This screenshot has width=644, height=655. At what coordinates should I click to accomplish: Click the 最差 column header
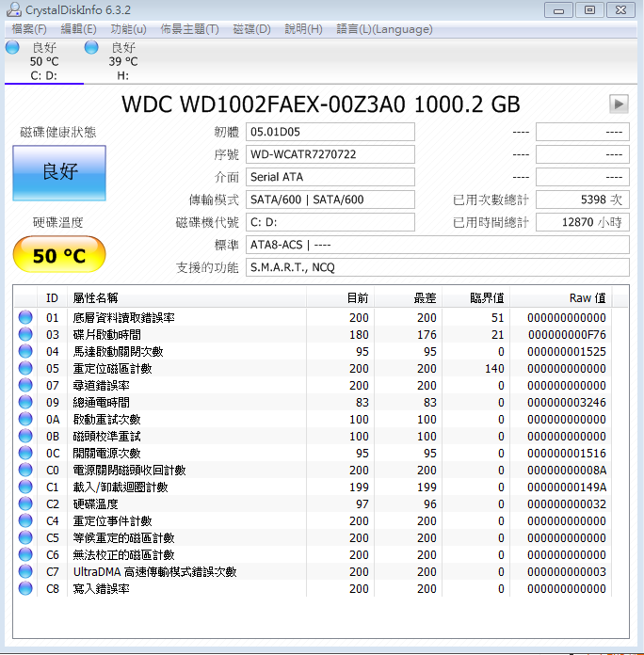coord(409,297)
